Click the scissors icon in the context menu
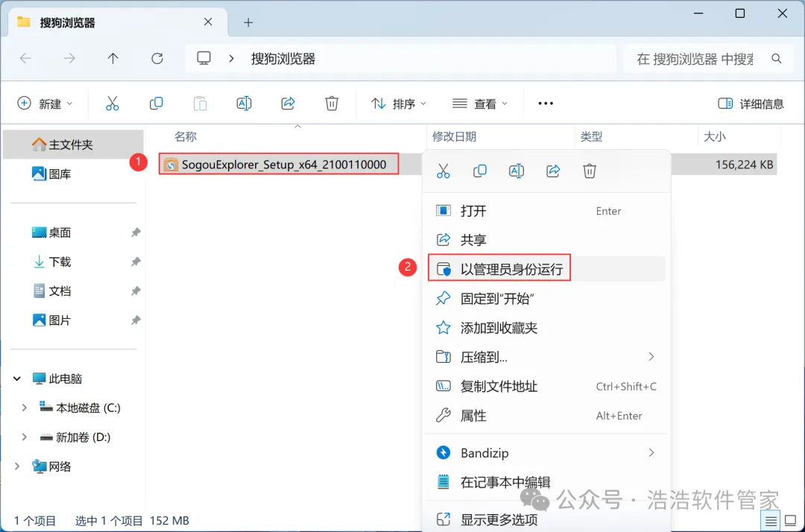Image resolution: width=805 pixels, height=532 pixels. [x=443, y=171]
